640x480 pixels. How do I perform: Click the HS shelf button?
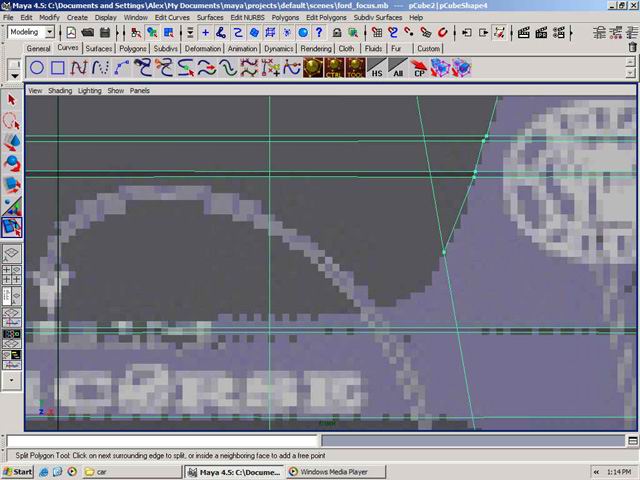point(377,69)
